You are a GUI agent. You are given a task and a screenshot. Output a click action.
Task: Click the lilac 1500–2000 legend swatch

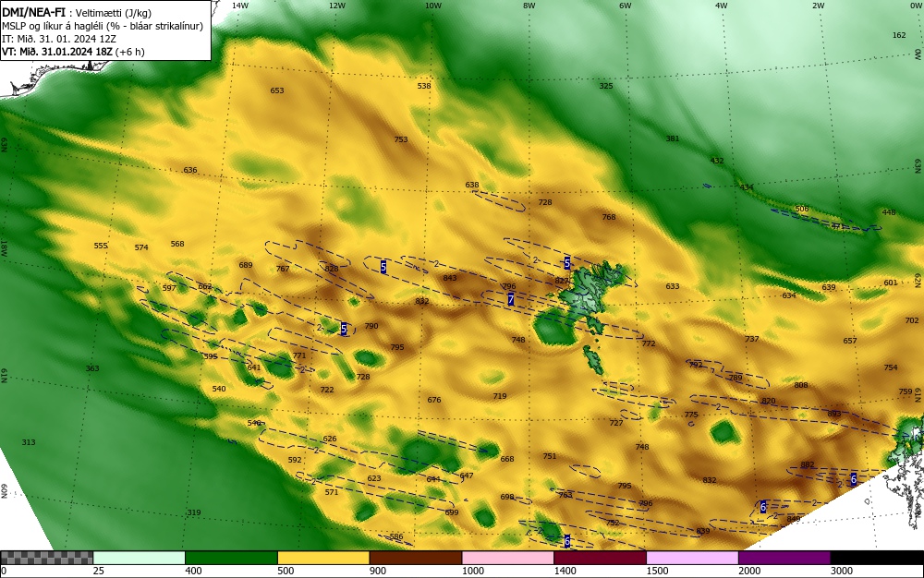(692, 558)
